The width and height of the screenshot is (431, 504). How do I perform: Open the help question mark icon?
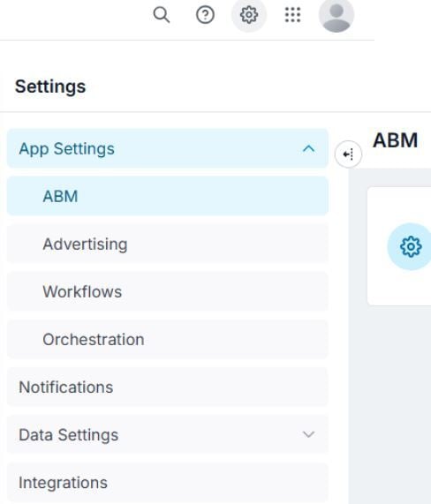[x=205, y=15]
